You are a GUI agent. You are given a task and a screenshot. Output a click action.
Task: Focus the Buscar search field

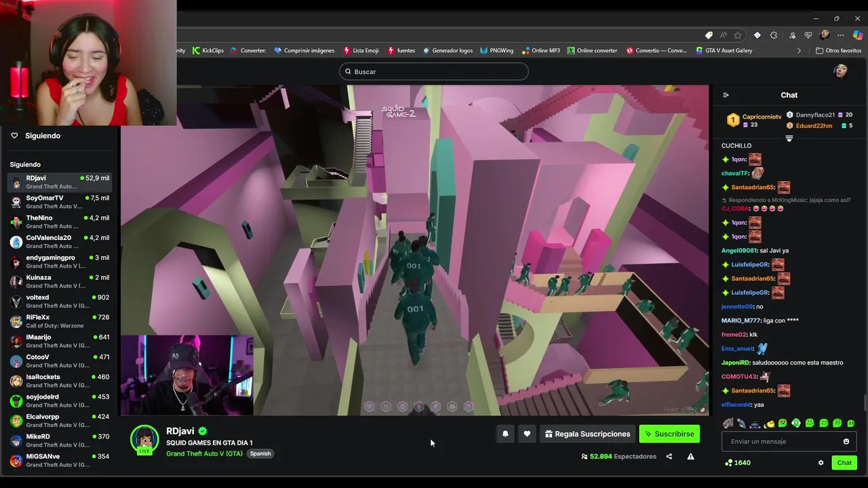coord(433,71)
